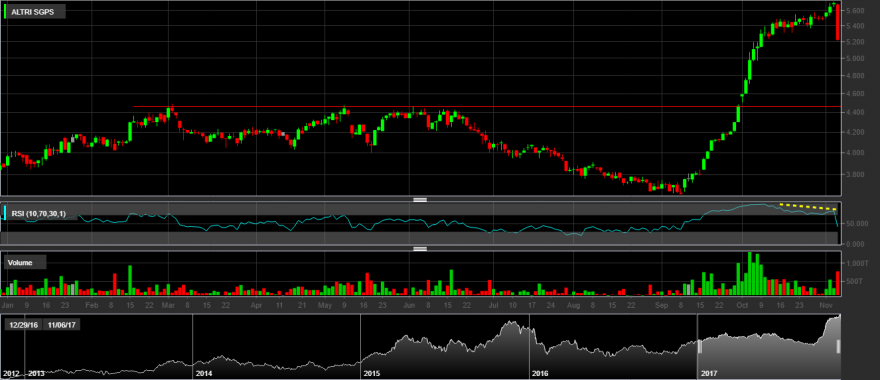Click the 2013 label in the overview

tap(37, 373)
